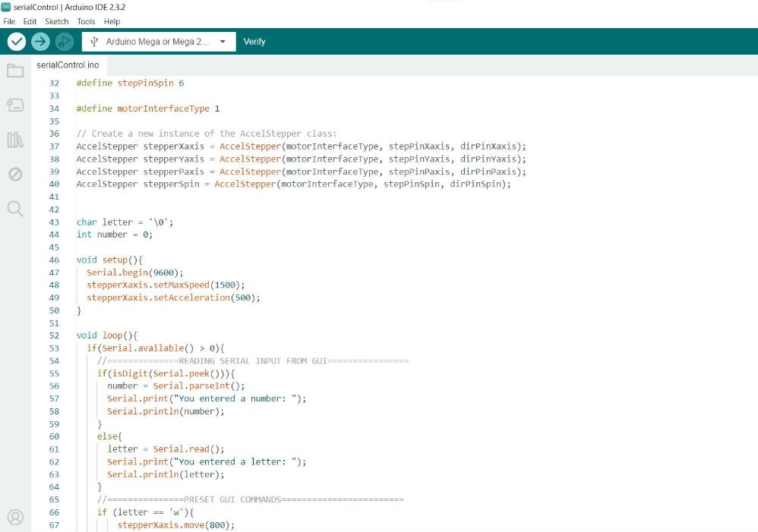Click line number 37 in the gutter
The image size is (758, 532).
54,146
